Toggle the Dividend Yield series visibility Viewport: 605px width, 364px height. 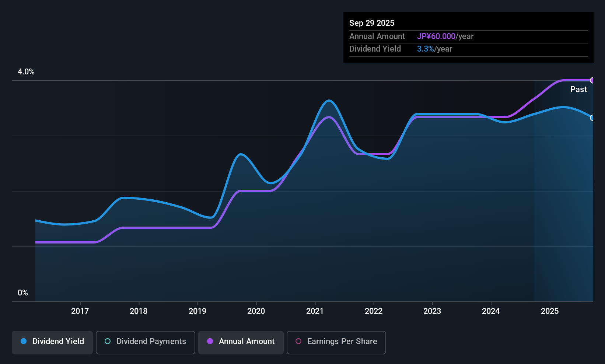[52, 342]
